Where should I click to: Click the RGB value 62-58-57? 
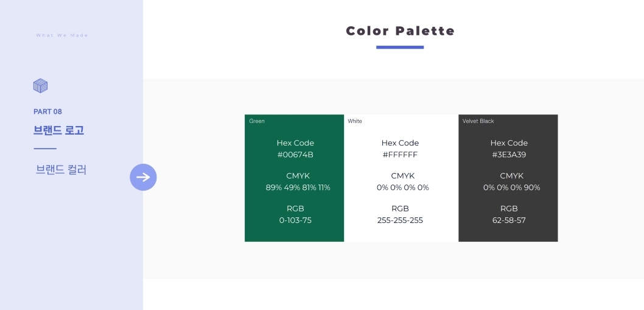click(509, 220)
